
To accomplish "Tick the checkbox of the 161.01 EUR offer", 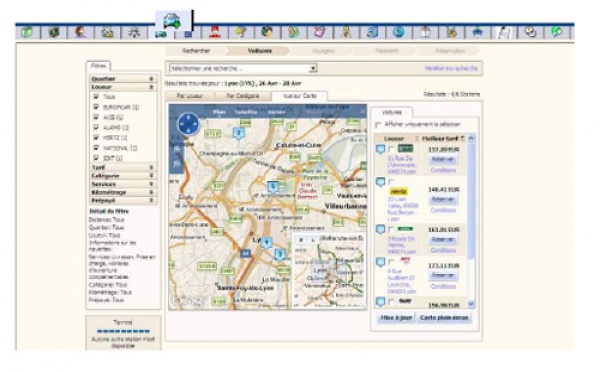I will [x=391, y=230].
